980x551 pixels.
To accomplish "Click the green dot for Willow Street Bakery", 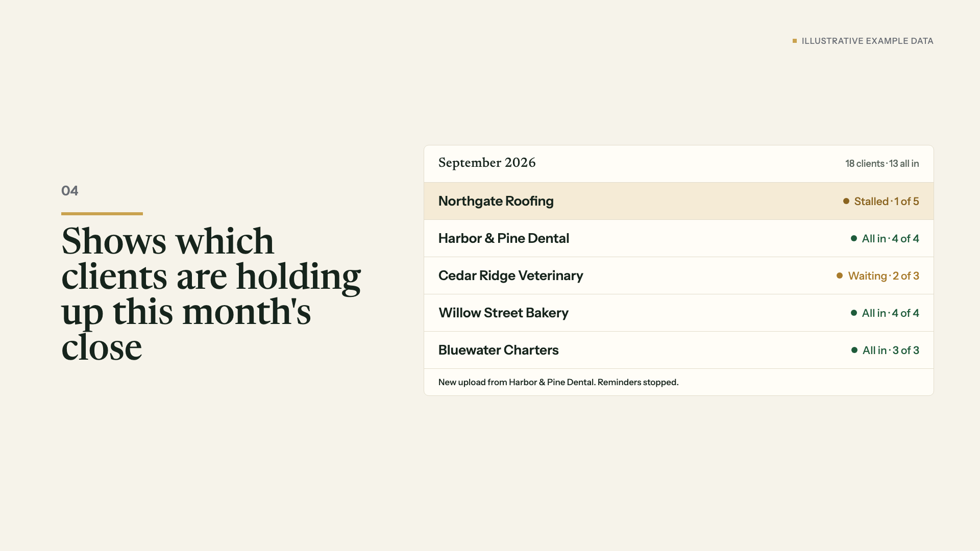I will pos(853,313).
